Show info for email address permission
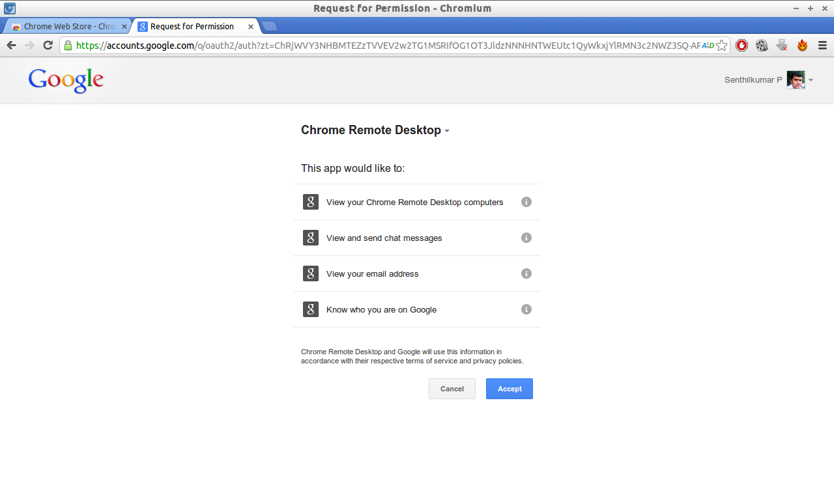 [526, 273]
